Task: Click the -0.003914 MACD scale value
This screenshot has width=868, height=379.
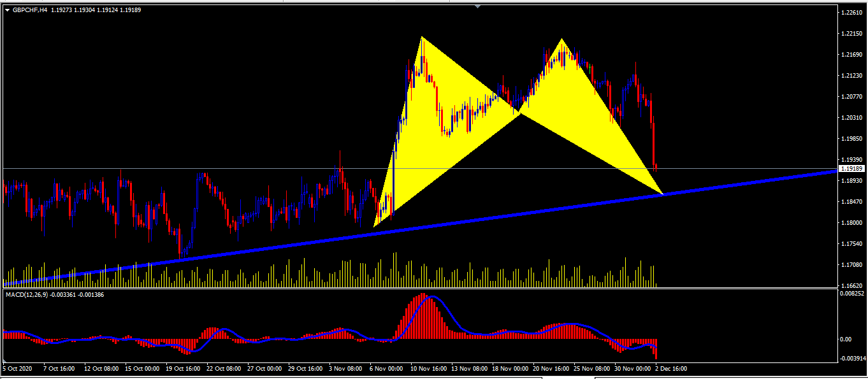Action: click(x=852, y=359)
